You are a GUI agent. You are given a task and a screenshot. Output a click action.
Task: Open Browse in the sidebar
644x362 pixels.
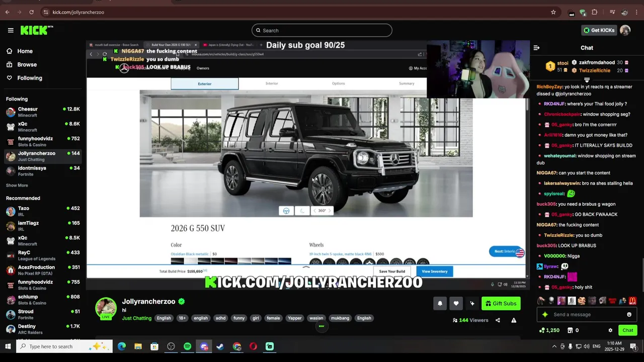(27, 64)
